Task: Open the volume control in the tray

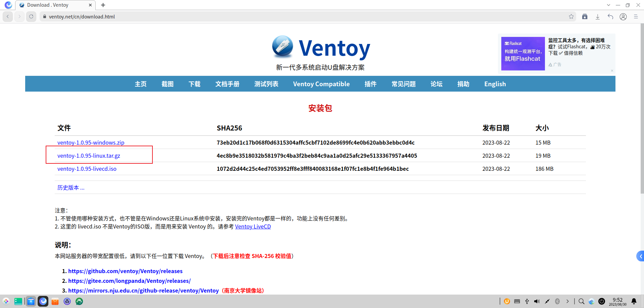Action: tap(537, 301)
